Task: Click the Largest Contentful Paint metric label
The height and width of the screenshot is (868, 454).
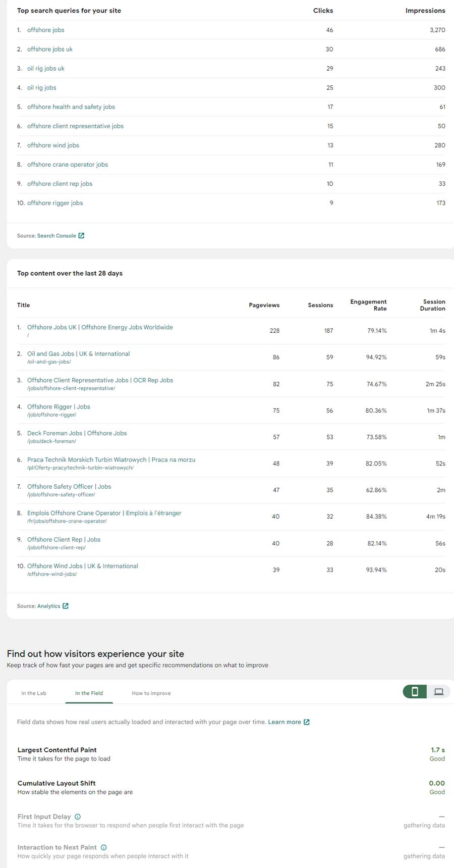Action: 57,750
